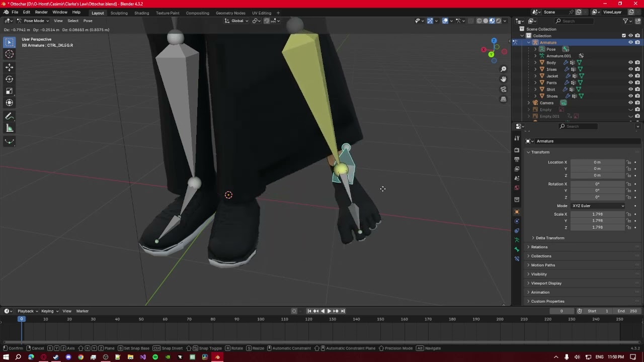Select the Measure tool
The height and width of the screenshot is (362, 644).
coord(9,128)
